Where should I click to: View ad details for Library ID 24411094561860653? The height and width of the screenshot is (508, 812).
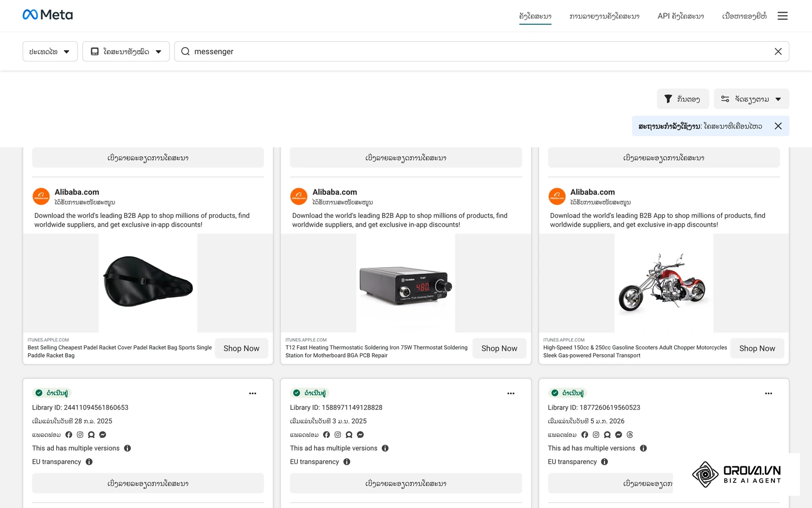pyautogui.click(x=148, y=484)
